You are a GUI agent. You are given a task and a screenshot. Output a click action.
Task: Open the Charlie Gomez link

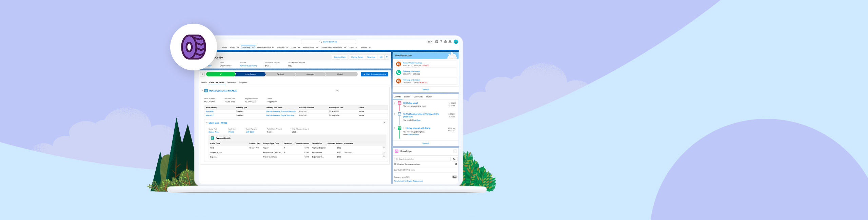(x=413, y=135)
